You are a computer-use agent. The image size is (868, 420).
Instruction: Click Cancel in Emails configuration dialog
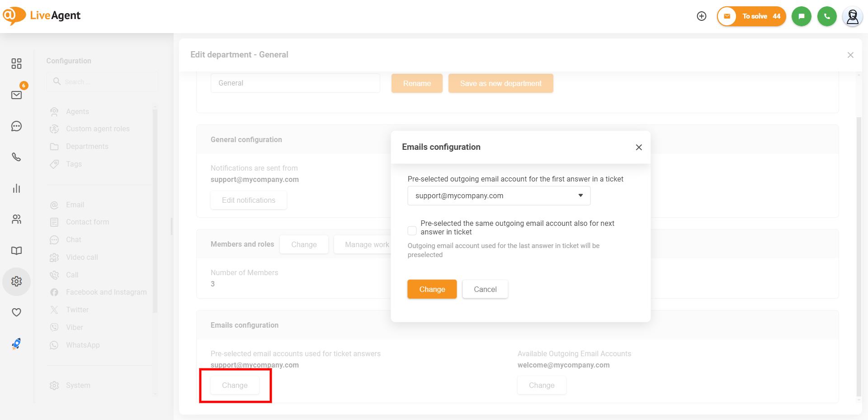click(x=485, y=289)
